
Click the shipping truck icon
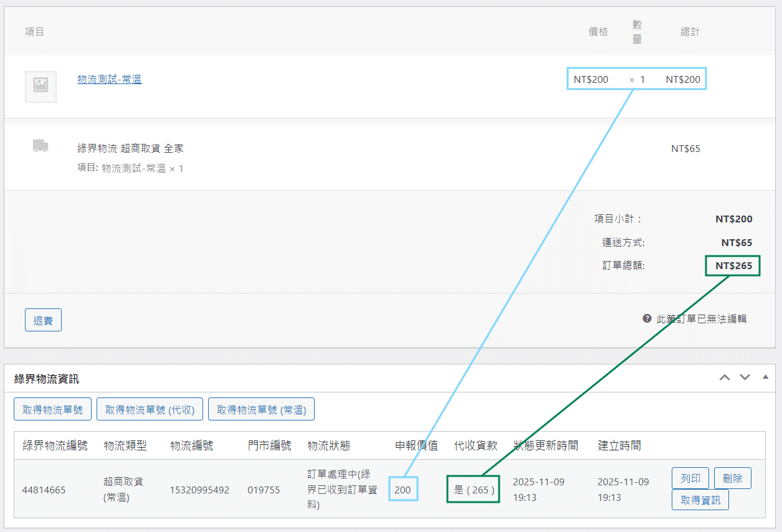coord(41,146)
